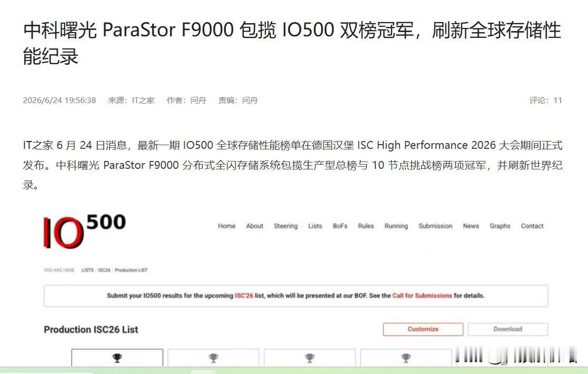This screenshot has width=588, height=374.
Task: Select the fourth trophy tab
Action: tap(406, 358)
